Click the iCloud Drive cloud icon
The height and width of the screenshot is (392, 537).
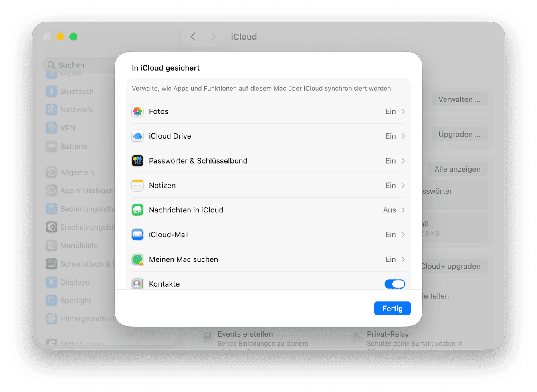click(137, 136)
